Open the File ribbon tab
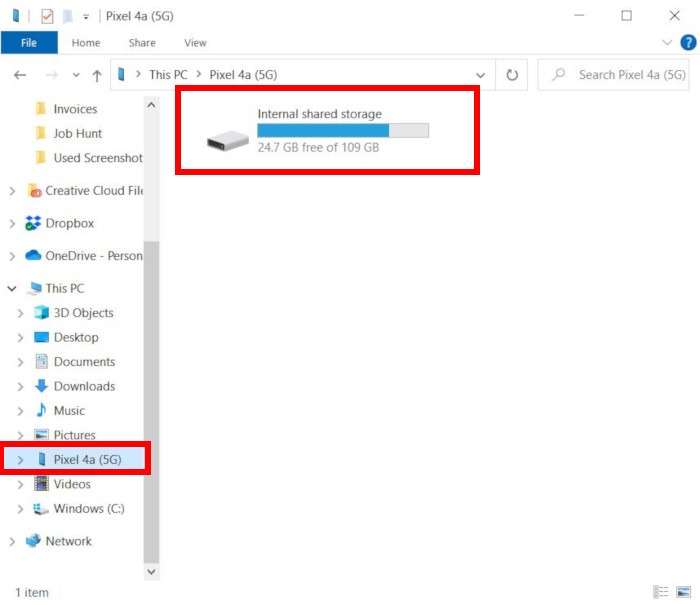Screen dimensions: 700x605 [x=29, y=43]
